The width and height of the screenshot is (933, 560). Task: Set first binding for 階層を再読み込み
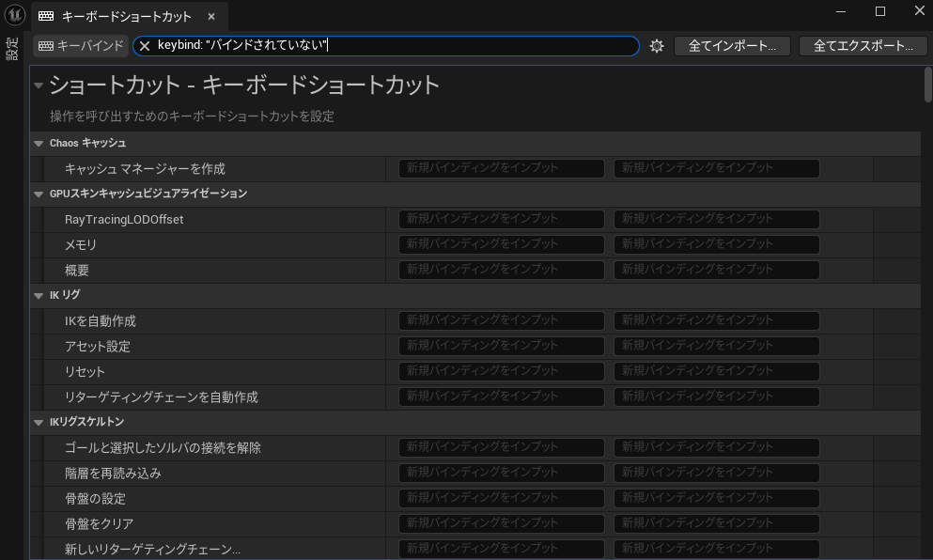point(502,474)
